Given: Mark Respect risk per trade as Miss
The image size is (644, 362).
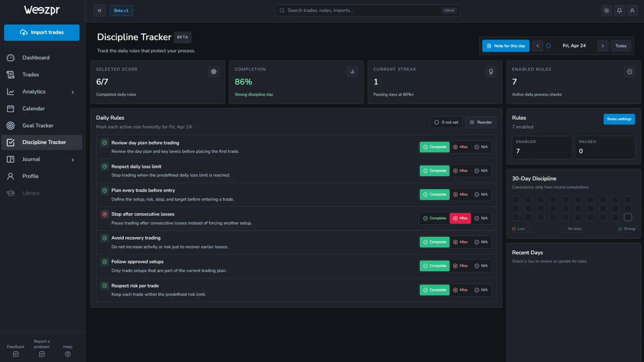Looking at the screenshot, I should [x=460, y=290].
